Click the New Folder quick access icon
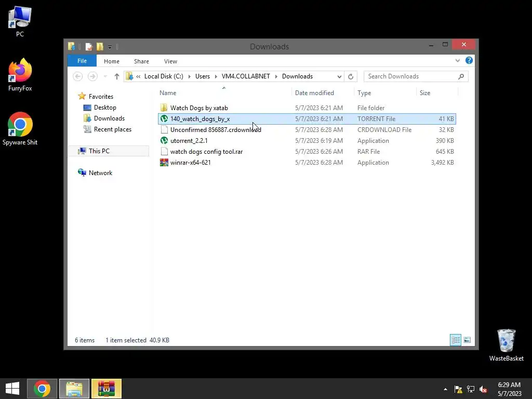The width and height of the screenshot is (532, 399). click(x=100, y=46)
